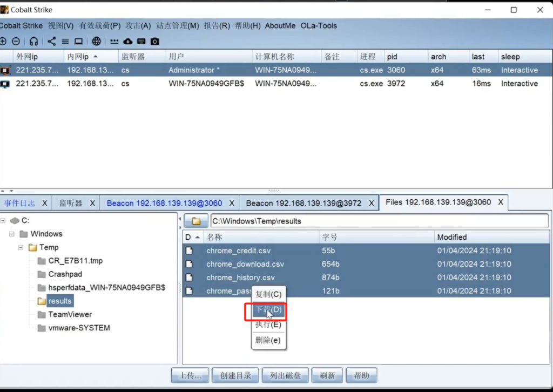Collapse the C: drive tree node

3,221
